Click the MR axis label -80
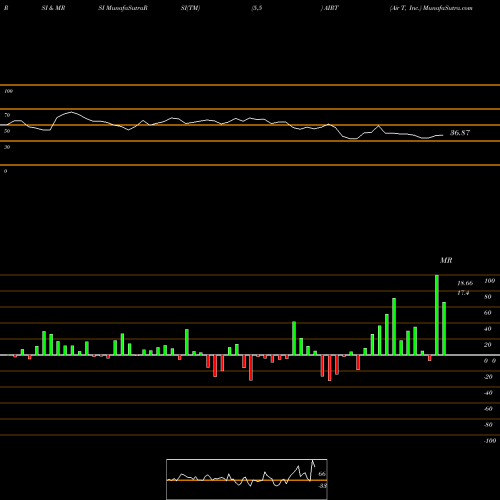 [x=488, y=425]
